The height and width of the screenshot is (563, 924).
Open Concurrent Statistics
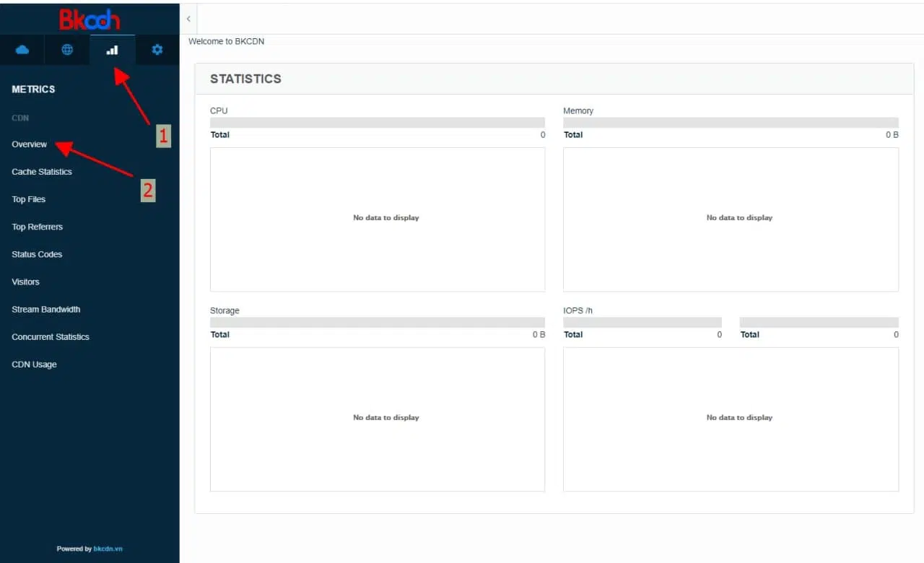[51, 336]
